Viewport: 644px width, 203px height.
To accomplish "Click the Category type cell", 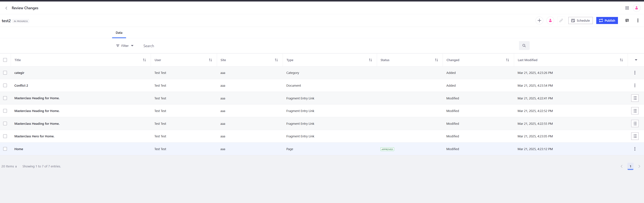I will tap(292, 73).
